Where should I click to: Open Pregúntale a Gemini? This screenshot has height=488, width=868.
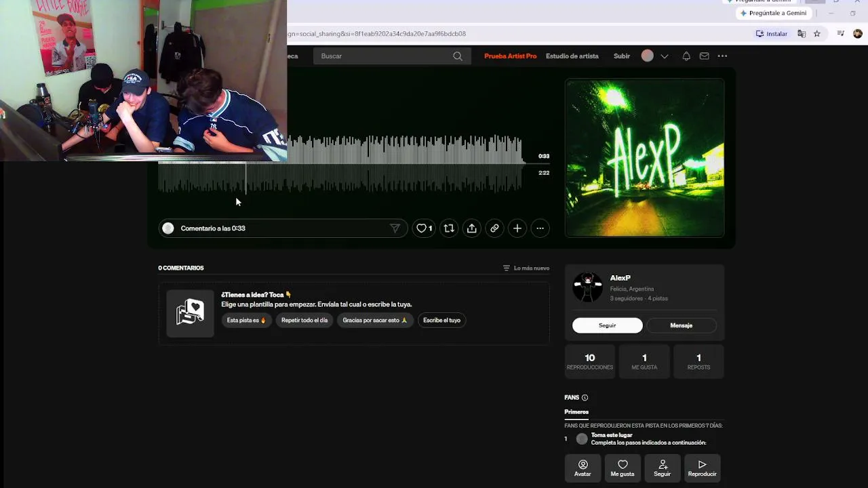(x=773, y=13)
